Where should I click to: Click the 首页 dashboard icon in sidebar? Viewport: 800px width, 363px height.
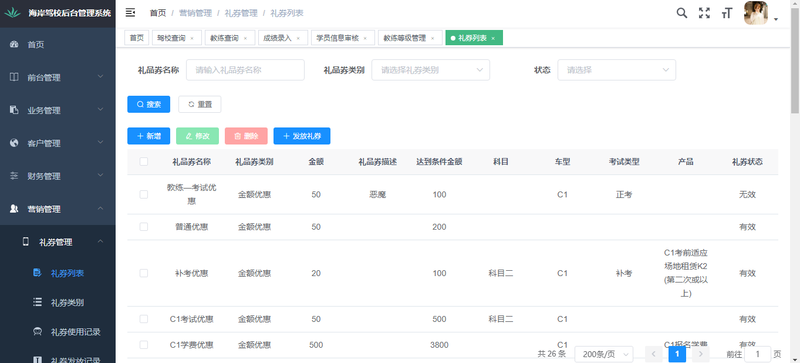pyautogui.click(x=14, y=44)
